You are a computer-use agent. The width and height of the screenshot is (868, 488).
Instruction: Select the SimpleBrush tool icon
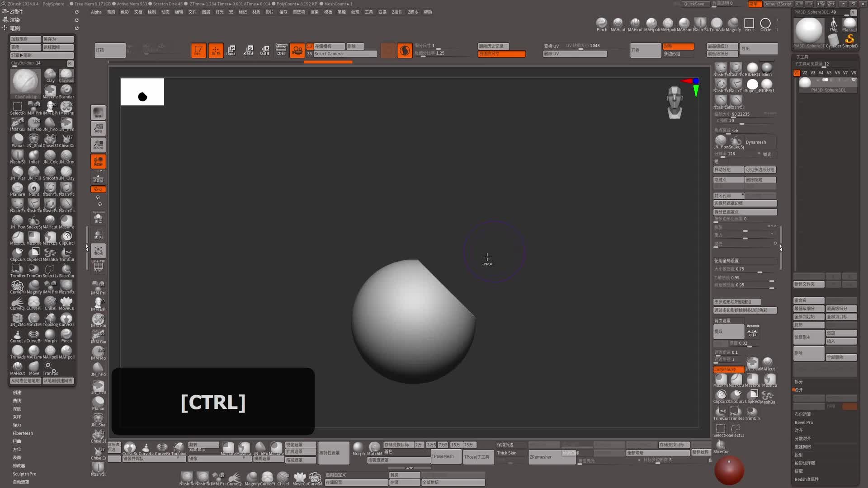849,40
